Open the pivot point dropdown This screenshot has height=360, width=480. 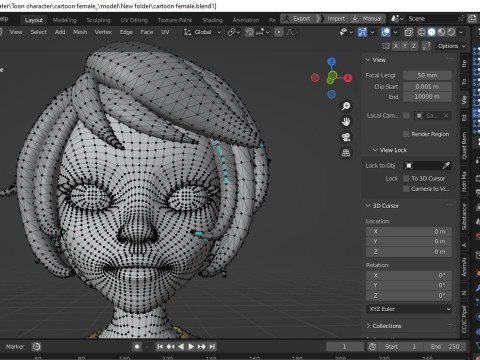234,32
